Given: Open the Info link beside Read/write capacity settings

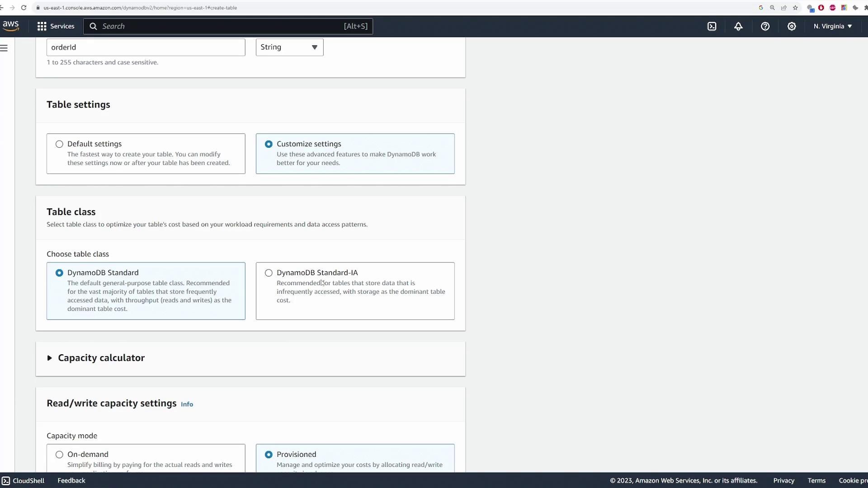Looking at the screenshot, I should click(187, 404).
